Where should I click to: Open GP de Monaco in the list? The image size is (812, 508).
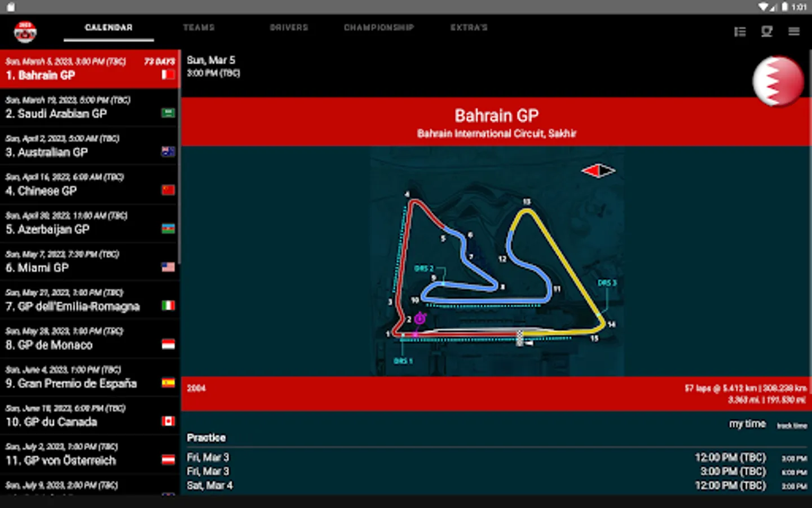pos(89,339)
